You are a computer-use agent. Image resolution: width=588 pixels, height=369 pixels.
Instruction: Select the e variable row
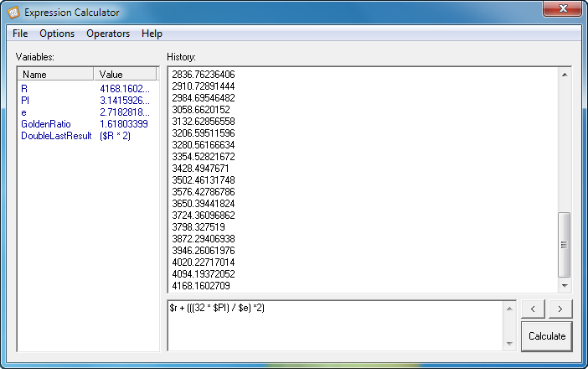88,112
